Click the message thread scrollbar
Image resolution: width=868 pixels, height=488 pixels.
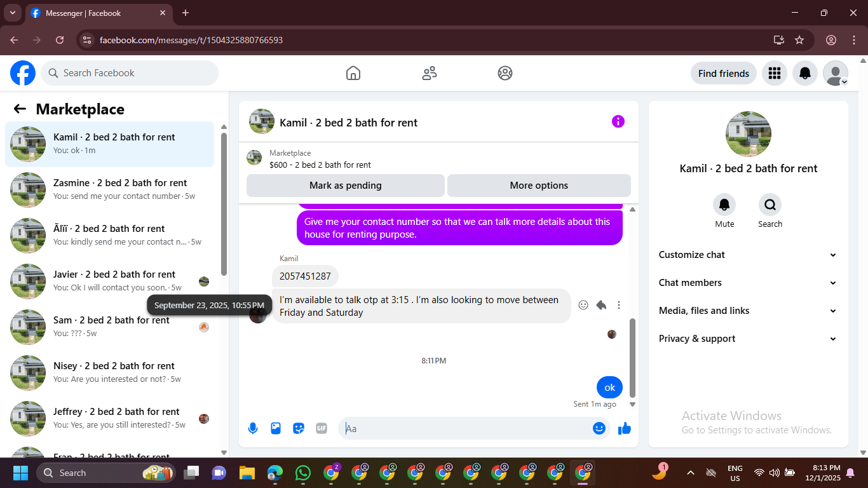pyautogui.click(x=632, y=358)
